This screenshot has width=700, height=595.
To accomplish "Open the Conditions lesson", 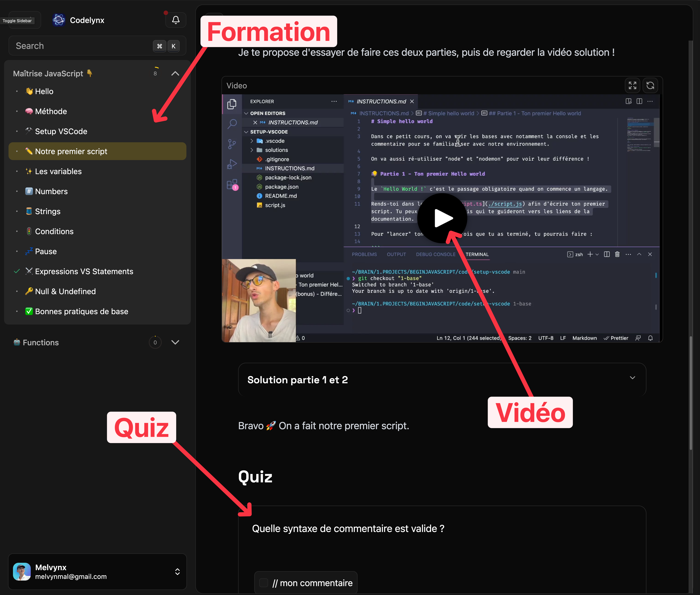I will click(x=97, y=231).
